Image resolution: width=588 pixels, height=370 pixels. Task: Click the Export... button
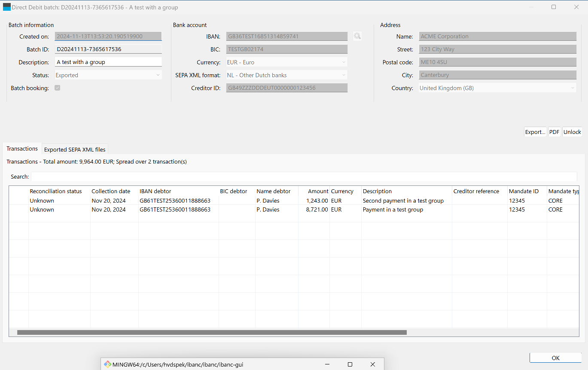coord(535,132)
